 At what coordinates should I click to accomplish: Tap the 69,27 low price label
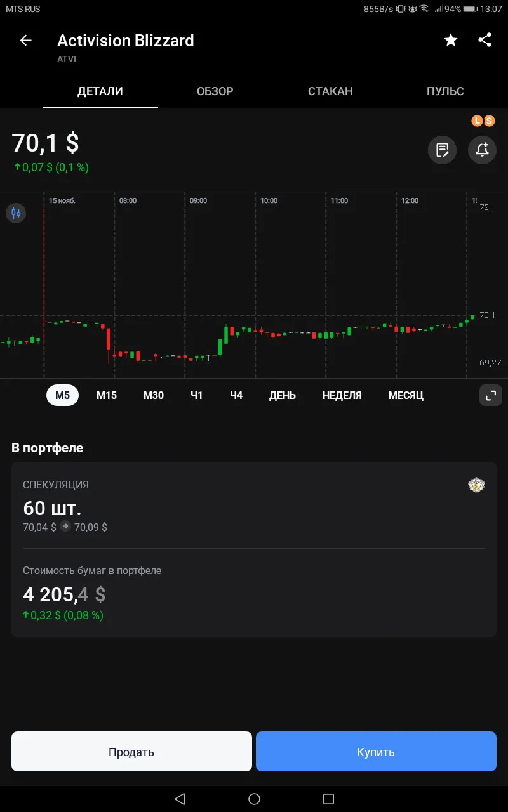490,363
